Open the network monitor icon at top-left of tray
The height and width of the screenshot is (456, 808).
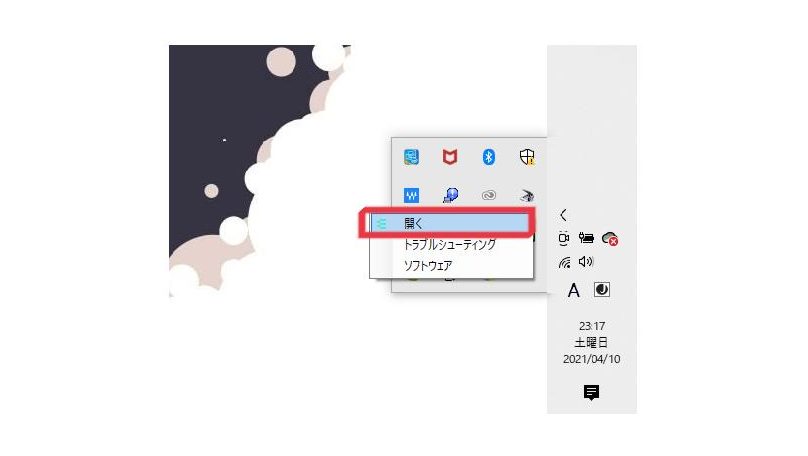411,157
